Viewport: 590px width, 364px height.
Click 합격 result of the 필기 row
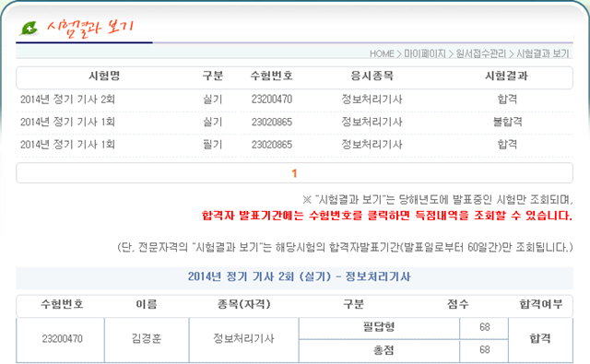point(507,145)
